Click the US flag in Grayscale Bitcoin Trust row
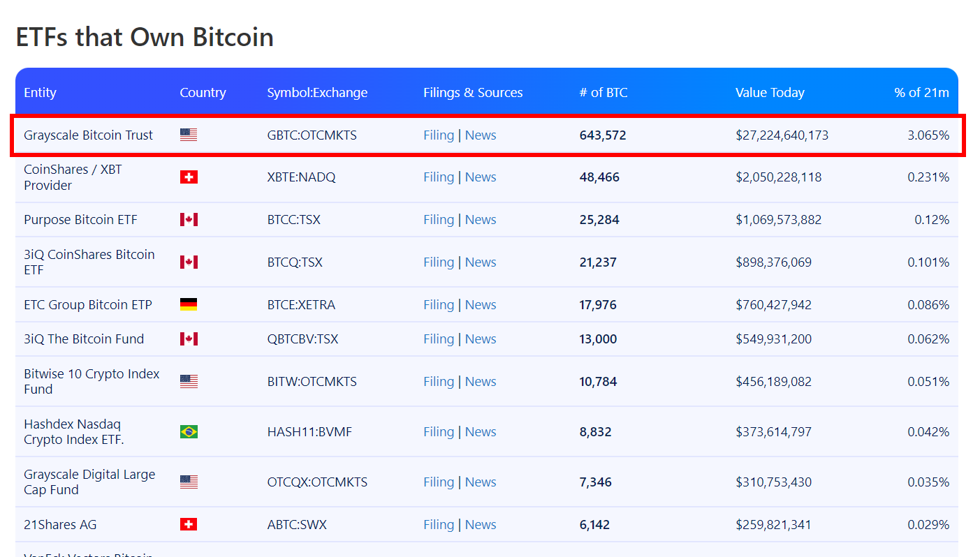Viewport: 980px width, 557px height. (x=189, y=135)
